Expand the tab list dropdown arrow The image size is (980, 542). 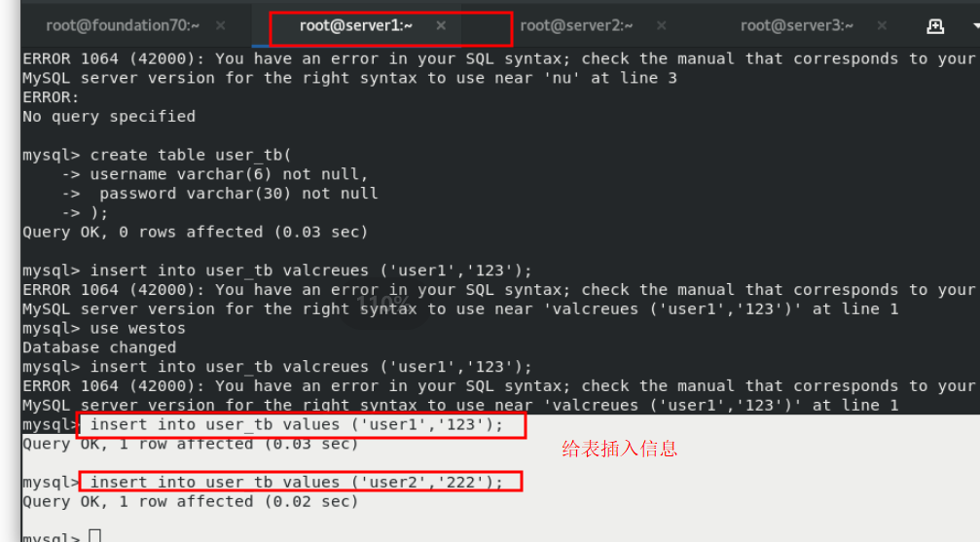[976, 26]
